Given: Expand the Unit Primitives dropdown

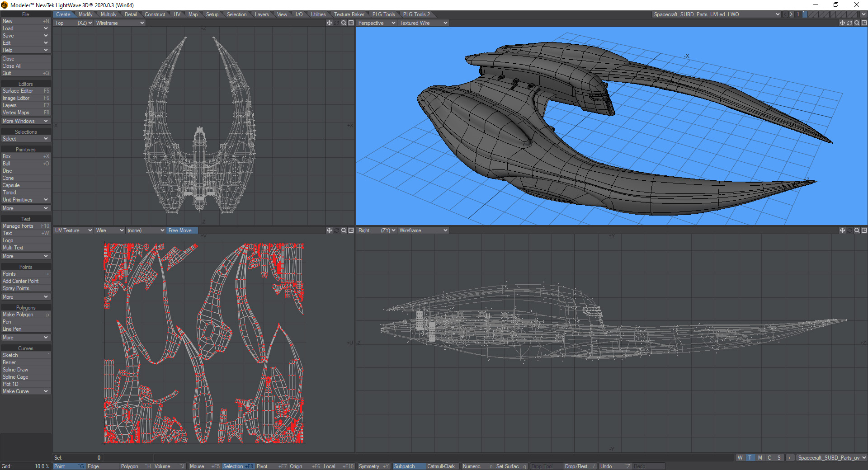Looking at the screenshot, I should (26, 199).
